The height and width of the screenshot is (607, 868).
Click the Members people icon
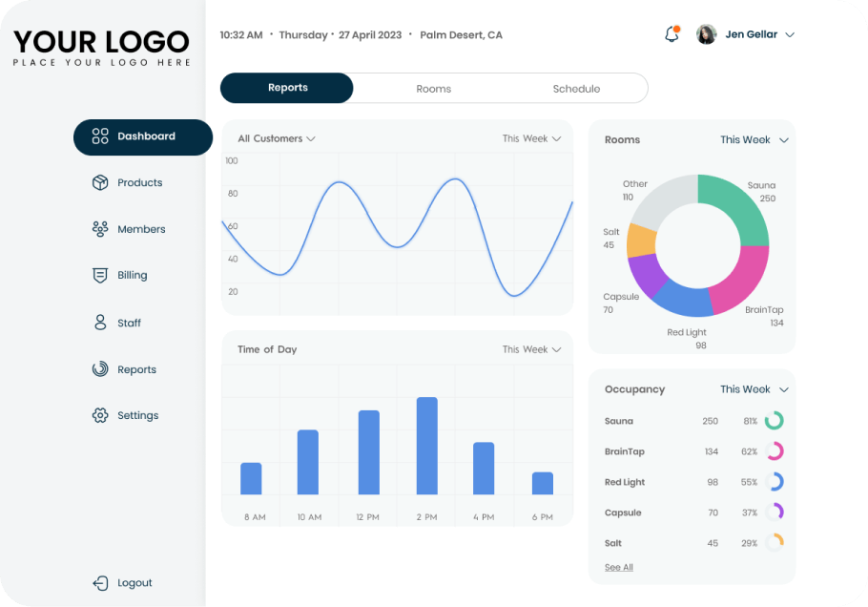click(100, 229)
